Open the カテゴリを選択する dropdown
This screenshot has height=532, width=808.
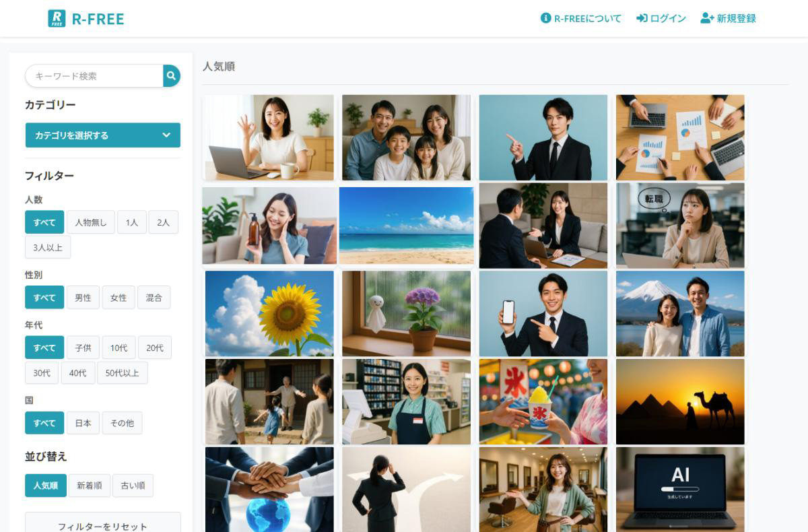tap(103, 135)
